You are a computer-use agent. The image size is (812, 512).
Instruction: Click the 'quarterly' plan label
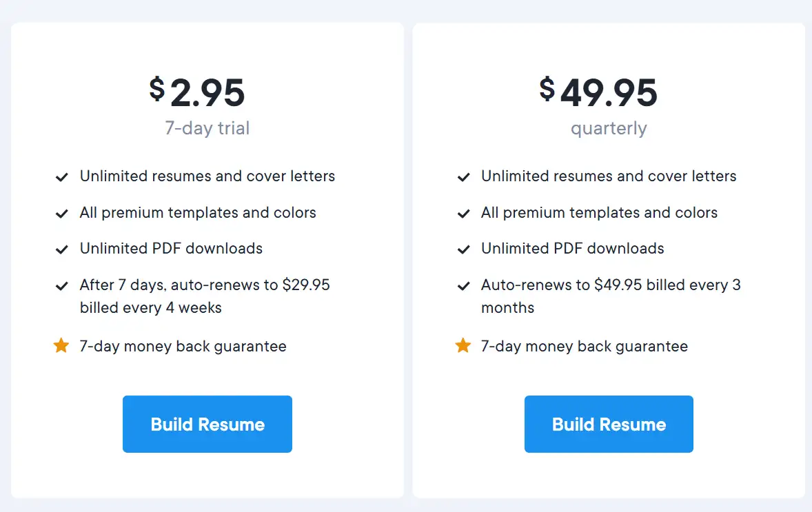pyautogui.click(x=609, y=128)
